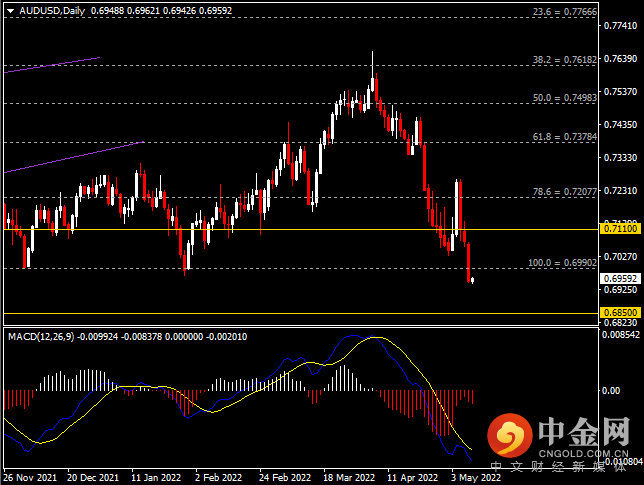This screenshot has width=644, height=485.
Task: Click the 78.6 = 0.72077 Fibonacci label
Action: coord(563,190)
